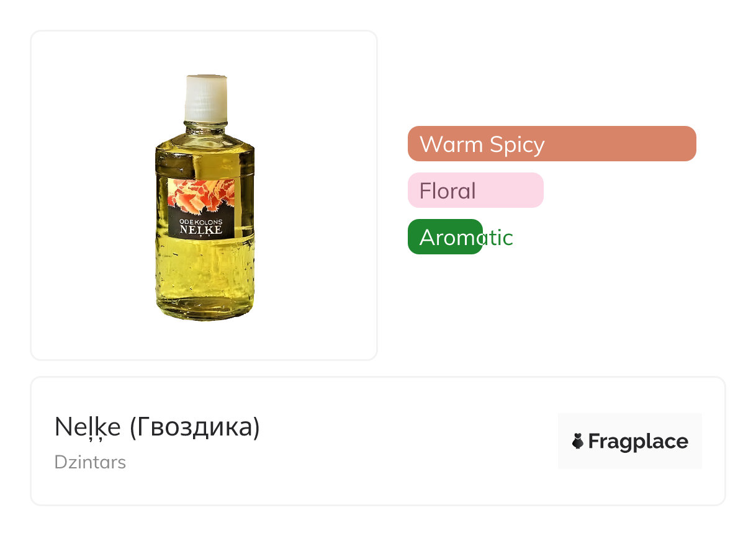Click the Fragplace flower logo icon
756x536 pixels.
click(x=578, y=441)
